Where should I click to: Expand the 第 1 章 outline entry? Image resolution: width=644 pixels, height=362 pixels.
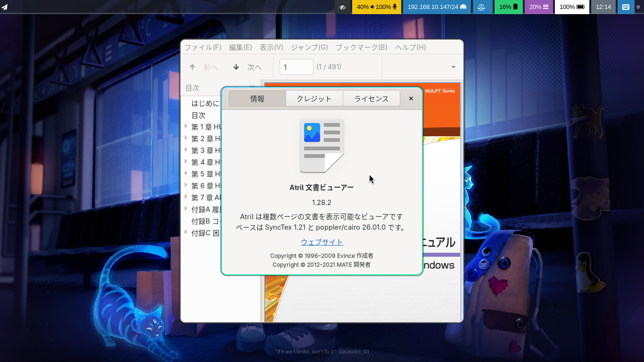tap(186, 127)
